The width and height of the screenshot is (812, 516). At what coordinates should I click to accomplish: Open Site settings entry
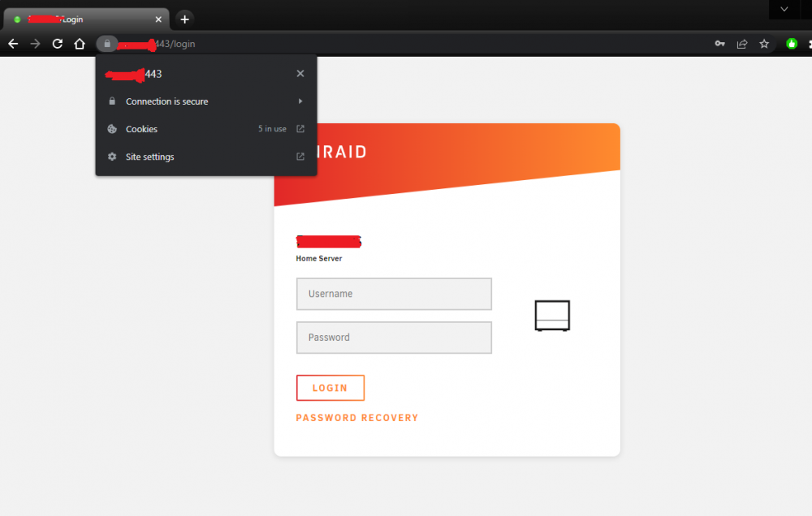(206, 157)
